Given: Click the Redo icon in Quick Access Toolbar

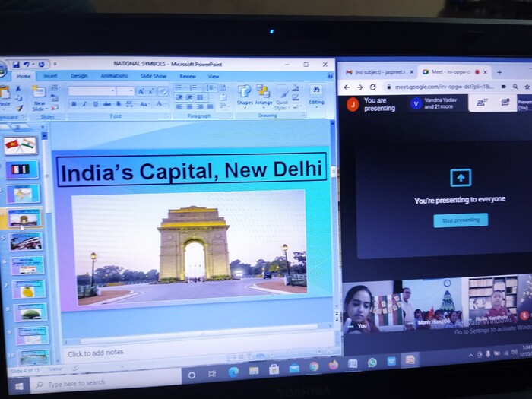Looking at the screenshot, I should 41,64.
